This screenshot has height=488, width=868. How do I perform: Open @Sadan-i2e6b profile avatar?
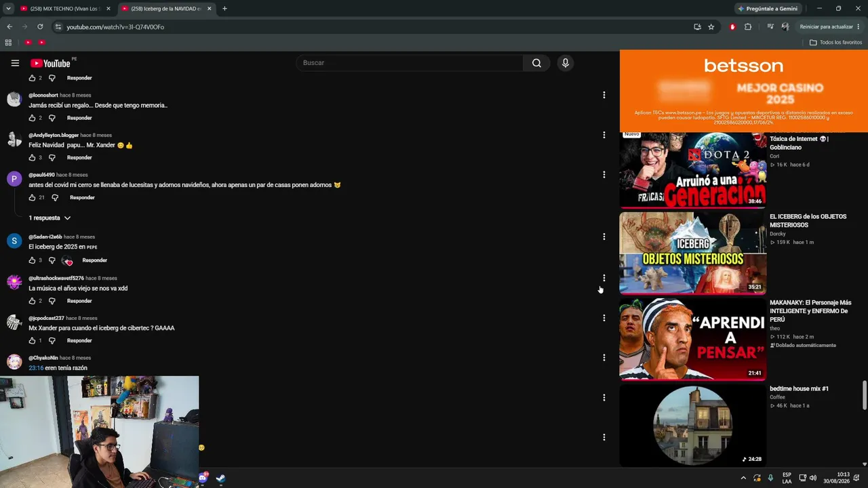tap(14, 241)
